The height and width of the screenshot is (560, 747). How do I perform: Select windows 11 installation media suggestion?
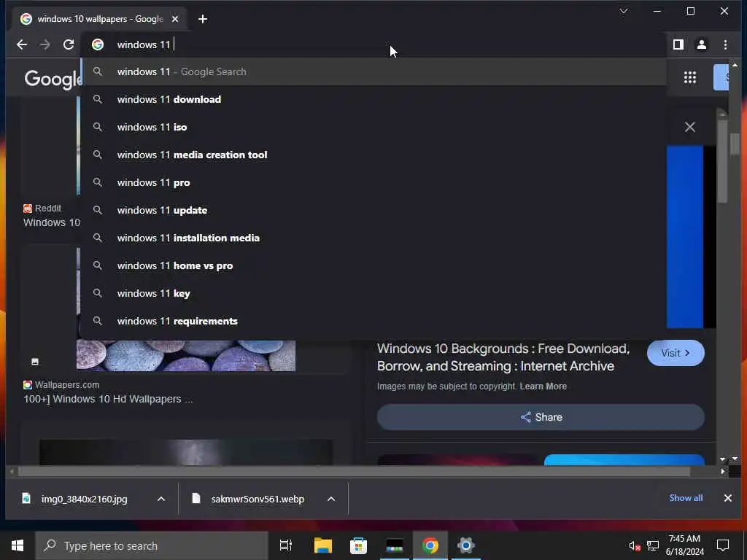point(373,238)
